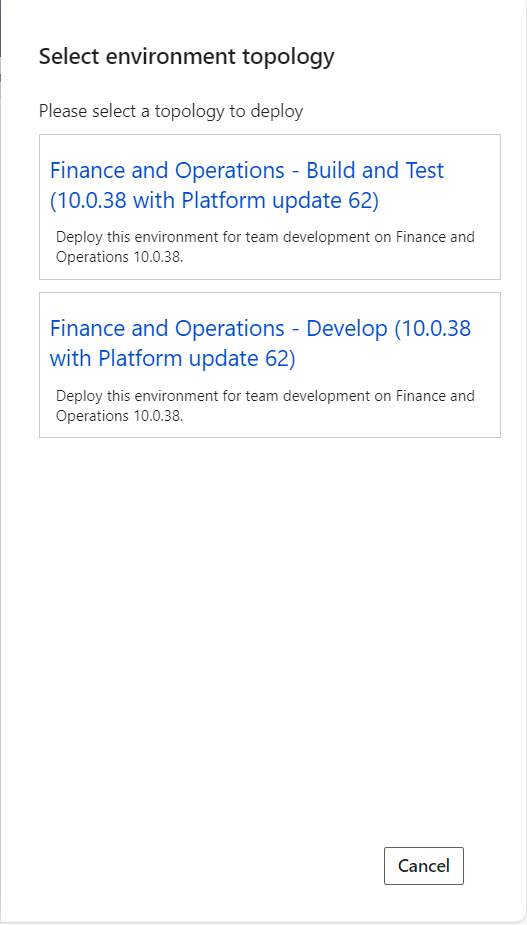
Task: Click 'Operations 10.0.38.' under Build and Test
Action: 120,258
